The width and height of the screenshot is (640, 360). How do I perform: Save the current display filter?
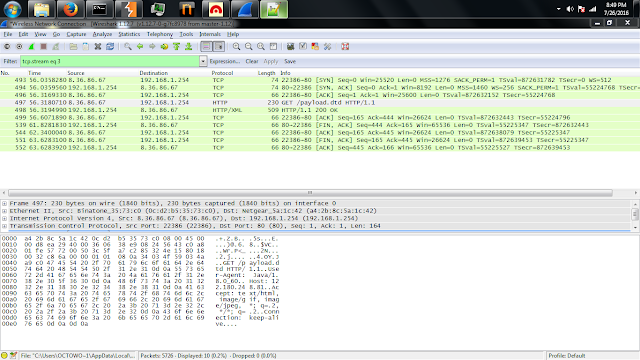click(290, 61)
